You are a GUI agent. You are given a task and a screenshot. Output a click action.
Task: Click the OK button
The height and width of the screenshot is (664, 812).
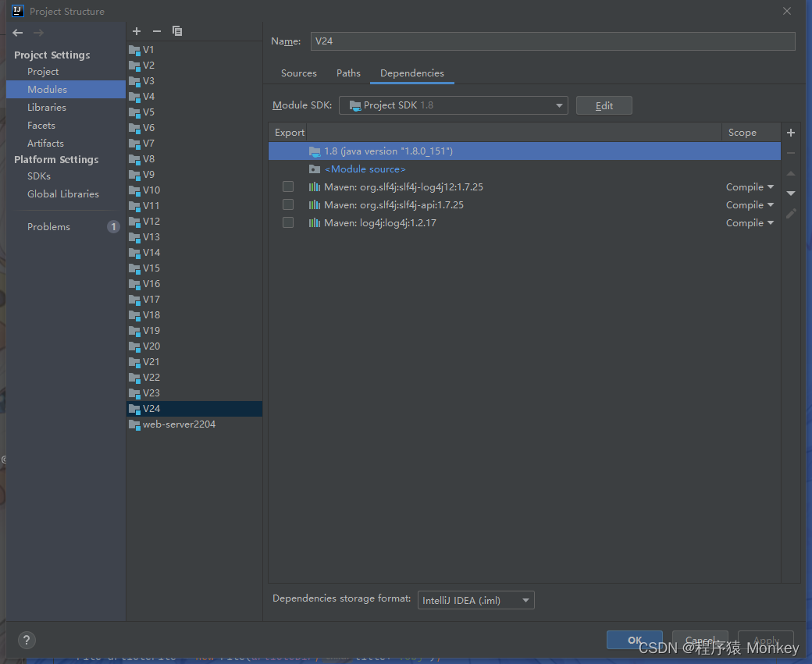click(634, 640)
